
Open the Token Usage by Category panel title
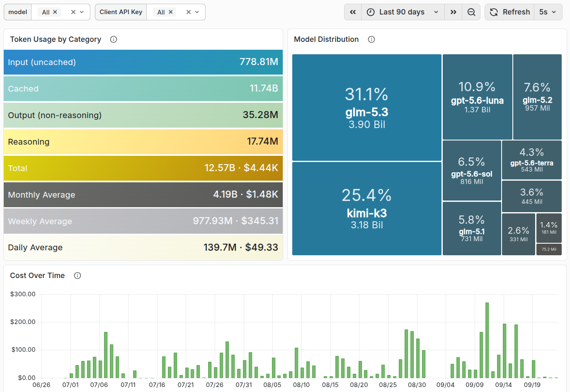(56, 39)
